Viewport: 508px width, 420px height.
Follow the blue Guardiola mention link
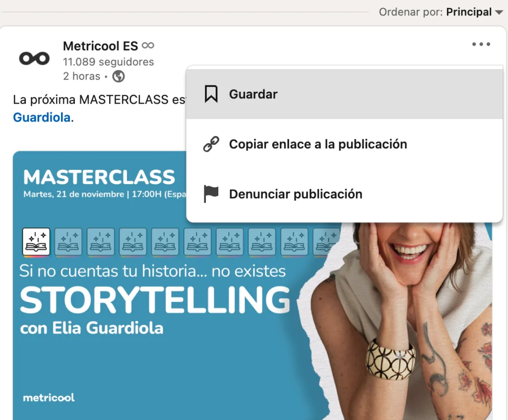click(42, 117)
